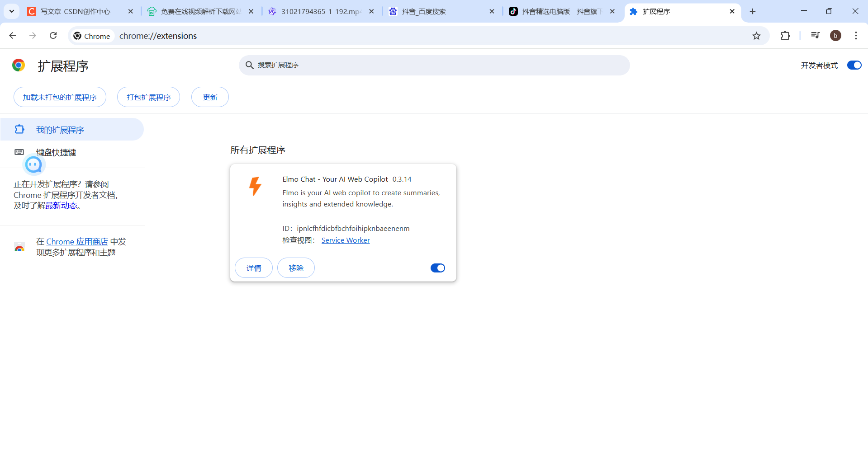Screen dimensions: 868x460
Task: Switch to the 31021794365-1-192.mp4 tab
Action: [x=321, y=11]
